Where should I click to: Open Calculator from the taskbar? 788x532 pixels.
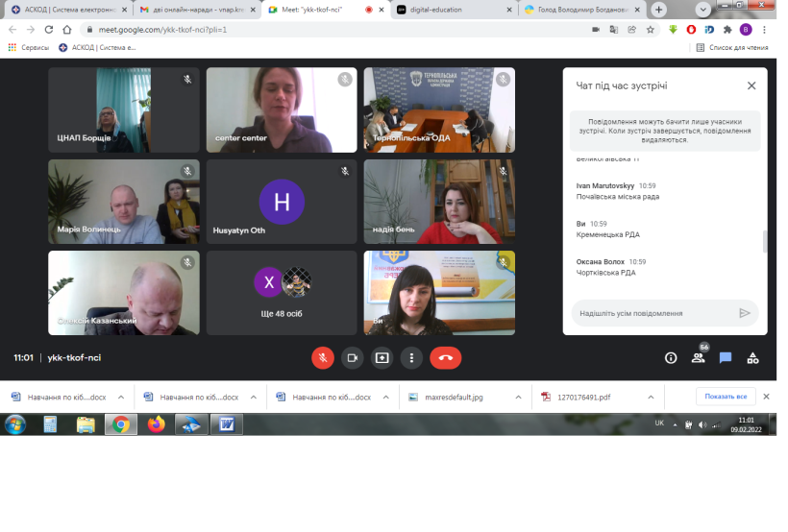coord(50,424)
